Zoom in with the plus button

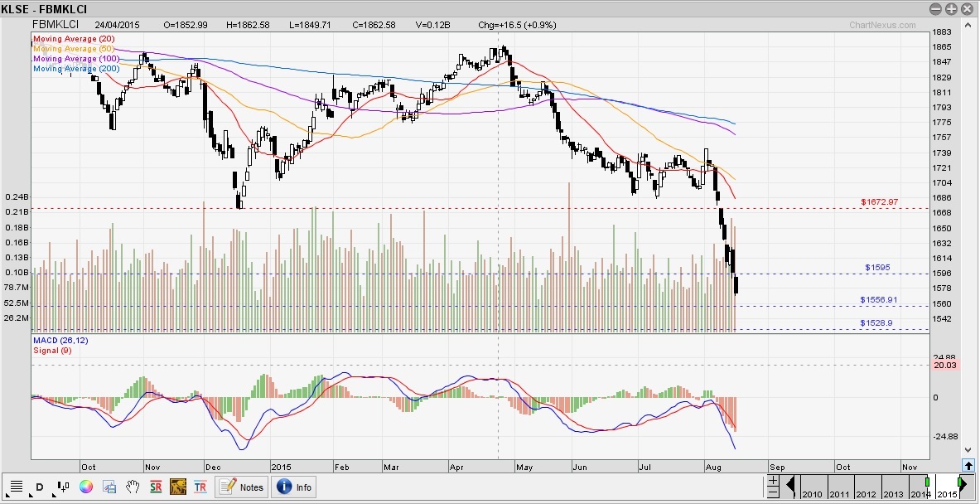773,480
